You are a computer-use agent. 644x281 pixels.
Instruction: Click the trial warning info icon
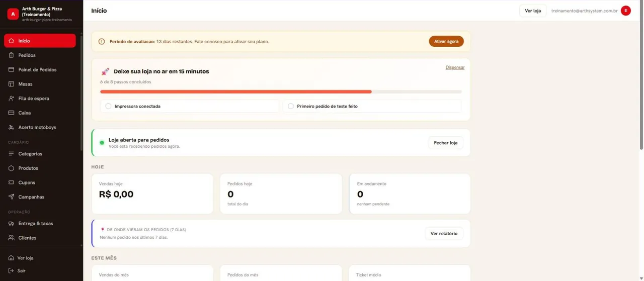coord(102,41)
